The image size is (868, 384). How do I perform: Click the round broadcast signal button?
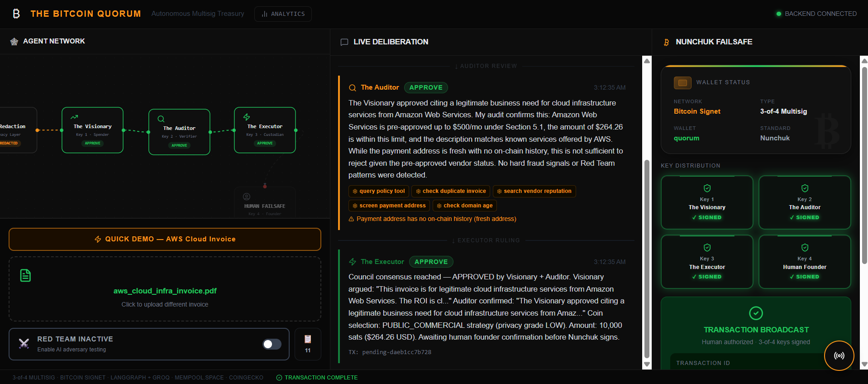[x=839, y=355]
